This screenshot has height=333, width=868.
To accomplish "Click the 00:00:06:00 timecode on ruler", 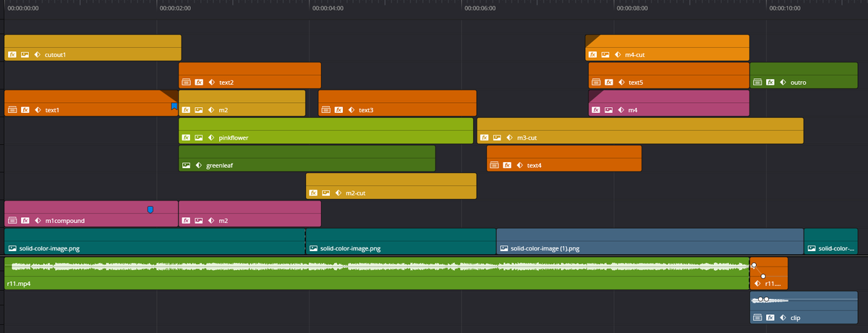I will [480, 9].
